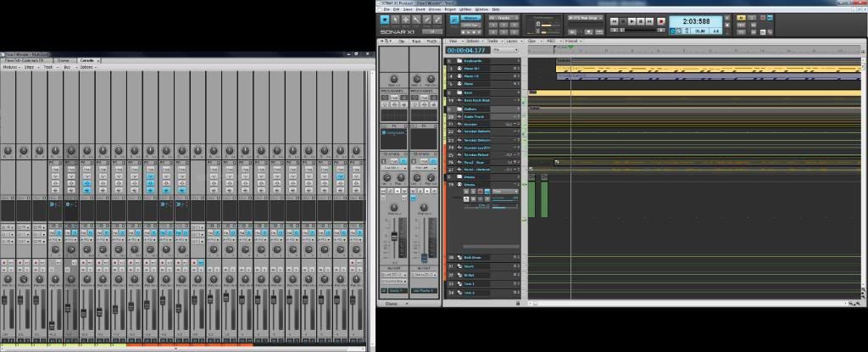This screenshot has width=868, height=352.
Task: Click the Kick Drum track icon
Action: (x=458, y=257)
